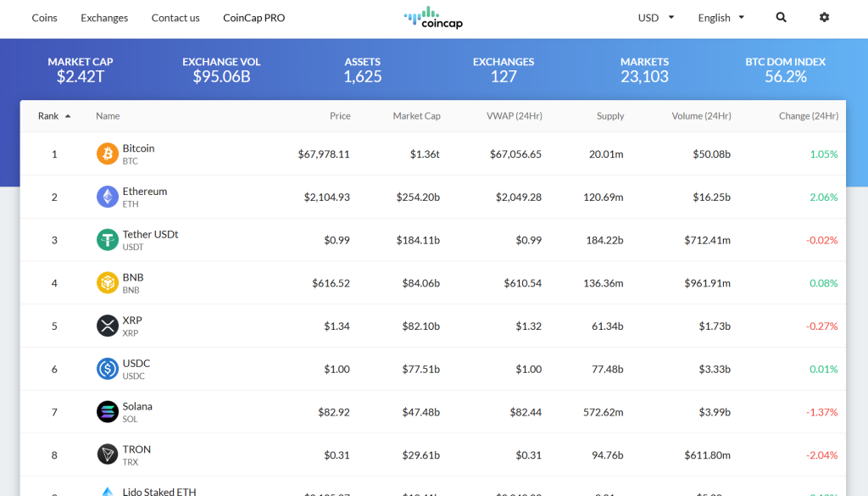The image size is (868, 496).
Task: Sort by Change (24Hr) column header
Action: coord(808,116)
